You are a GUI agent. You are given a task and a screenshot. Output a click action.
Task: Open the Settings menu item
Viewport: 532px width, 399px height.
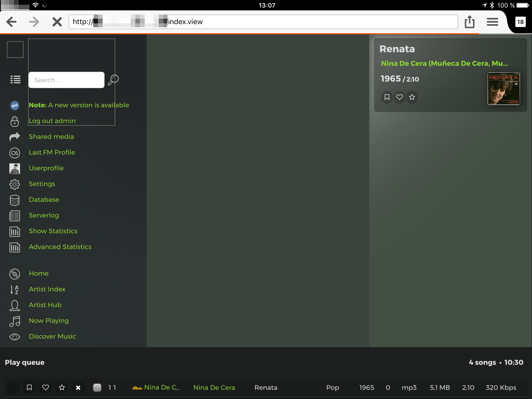[x=42, y=184]
